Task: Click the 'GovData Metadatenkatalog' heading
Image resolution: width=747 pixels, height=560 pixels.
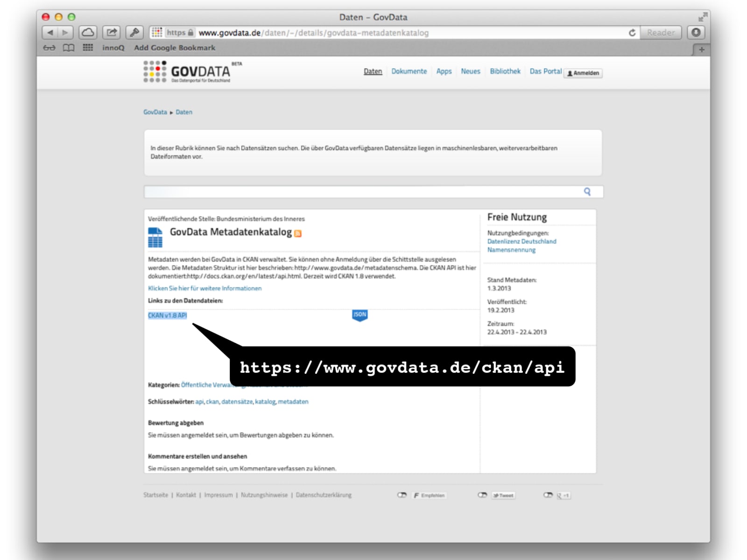Action: tap(231, 232)
